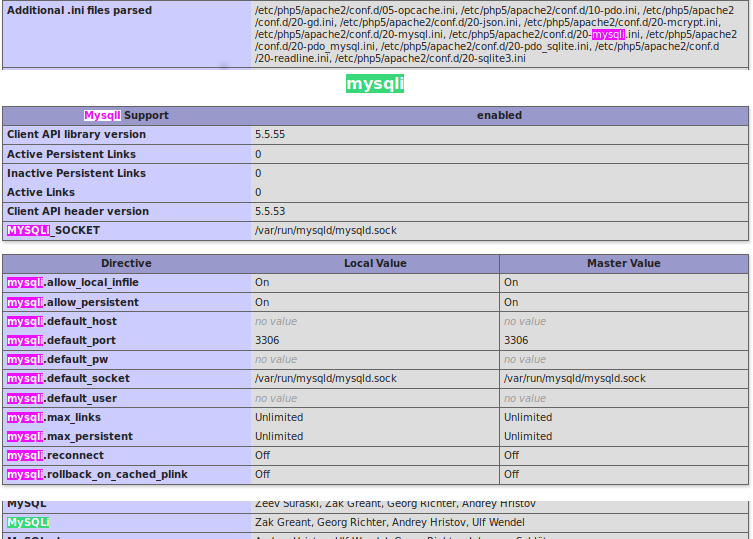The image size is (753, 539).
Task: Select the 'Active Links' row label
Action: [x=41, y=192]
